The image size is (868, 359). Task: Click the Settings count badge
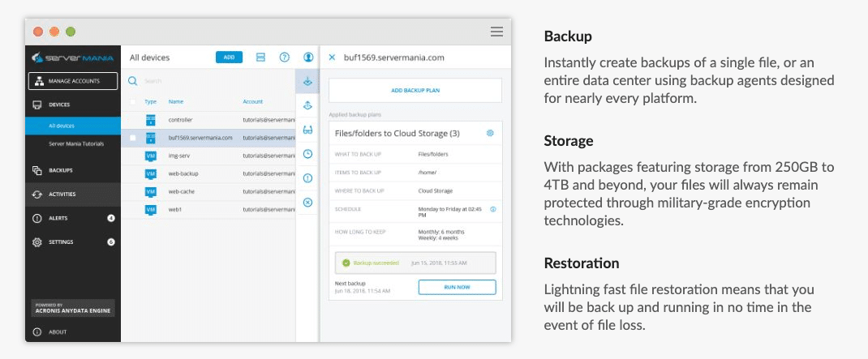coord(110,241)
